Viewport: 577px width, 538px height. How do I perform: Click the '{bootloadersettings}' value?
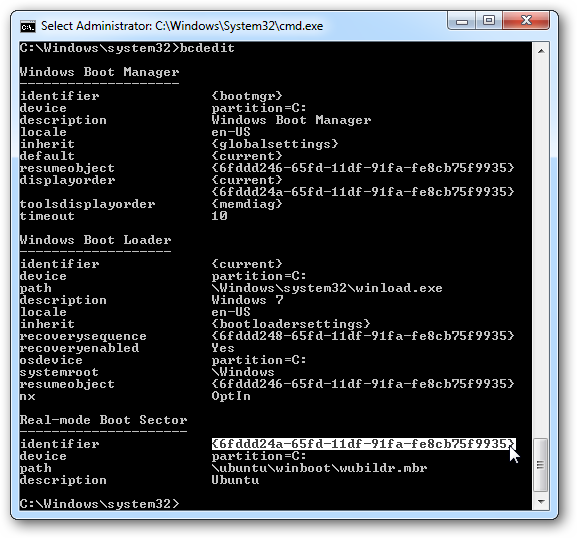[x=291, y=324]
